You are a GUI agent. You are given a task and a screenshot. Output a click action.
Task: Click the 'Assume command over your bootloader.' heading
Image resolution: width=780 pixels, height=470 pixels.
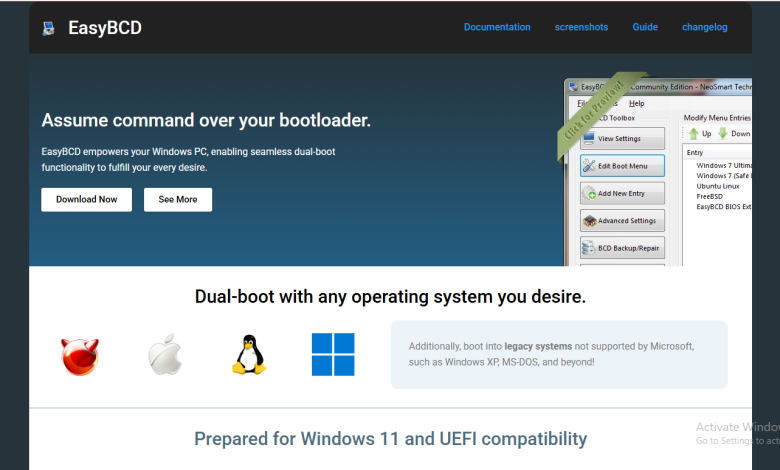tap(206, 120)
